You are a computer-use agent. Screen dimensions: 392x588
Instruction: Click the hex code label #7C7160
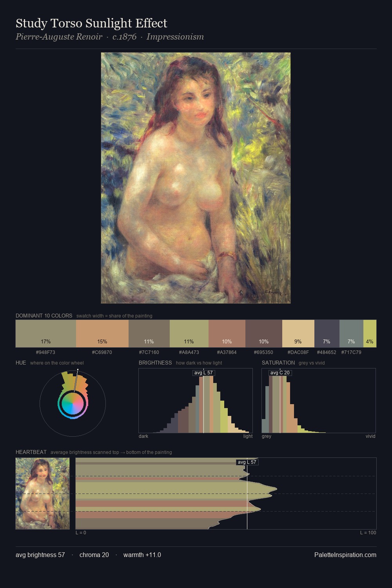pos(149,352)
